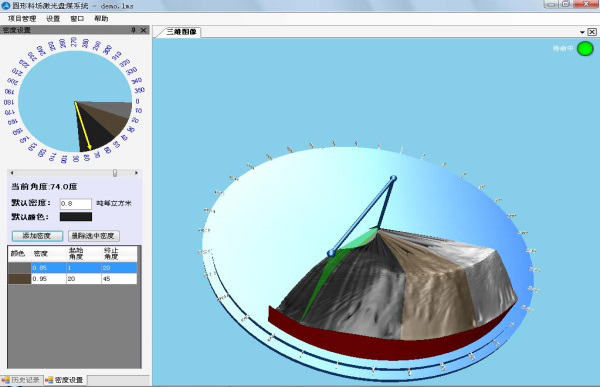
Task: Close the 三维图像 document tab
Action: coord(592,32)
